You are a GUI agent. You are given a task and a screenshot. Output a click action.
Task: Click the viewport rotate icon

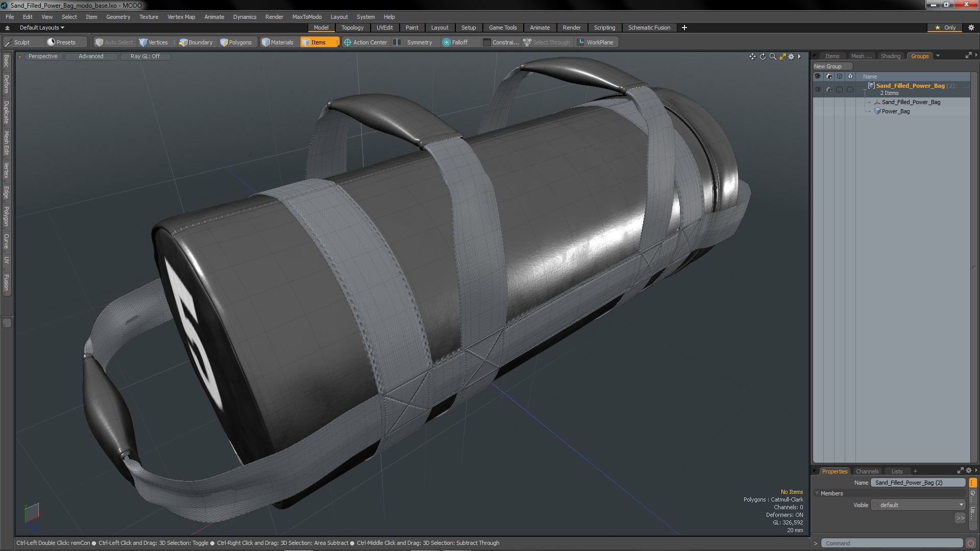763,57
